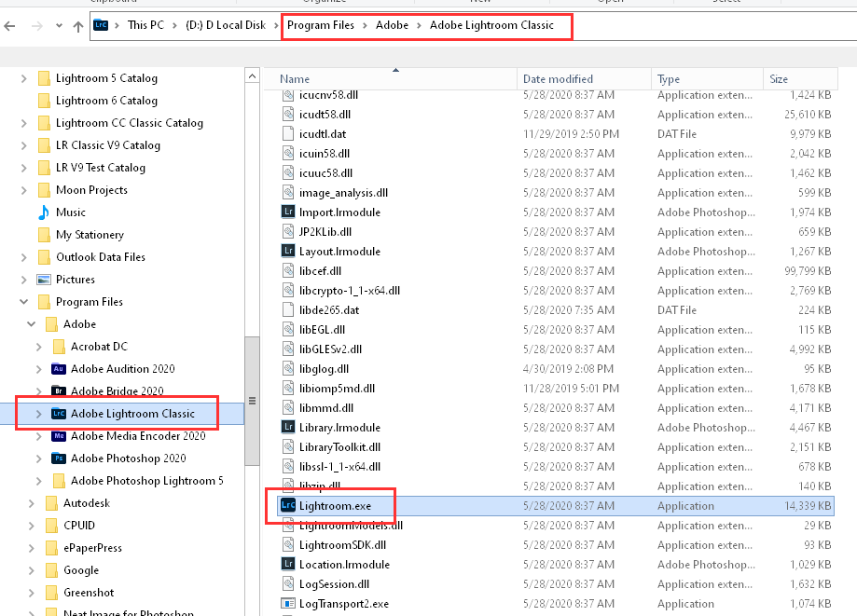
Task: Select Music folder note icon
Action: coord(44,212)
